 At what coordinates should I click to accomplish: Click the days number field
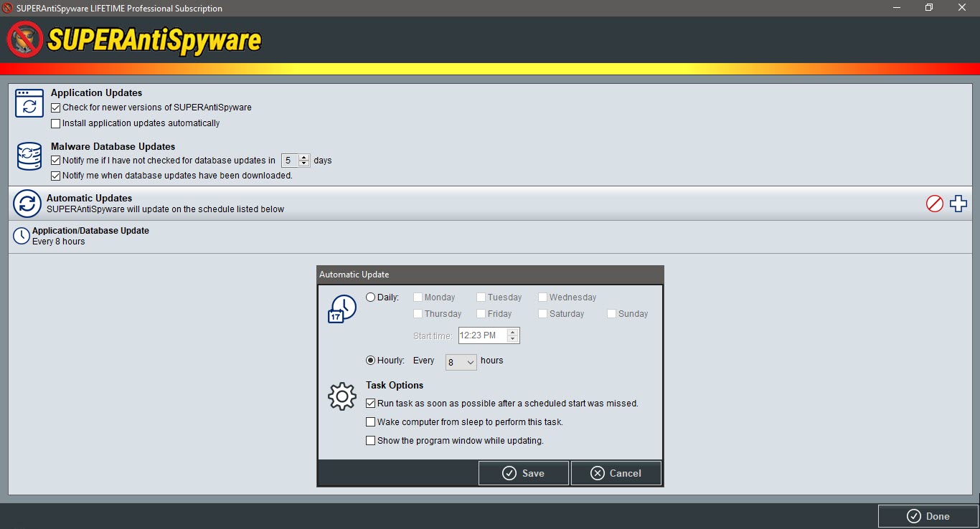[x=291, y=161]
